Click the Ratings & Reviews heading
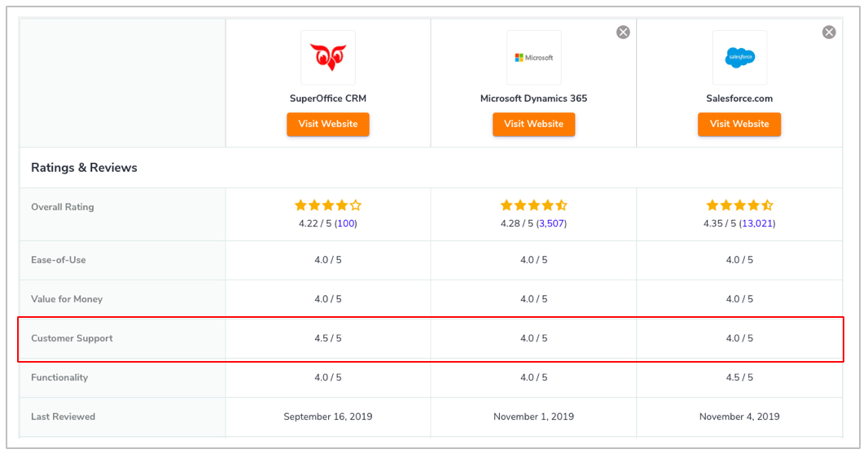This screenshot has height=458, width=868. [x=84, y=168]
